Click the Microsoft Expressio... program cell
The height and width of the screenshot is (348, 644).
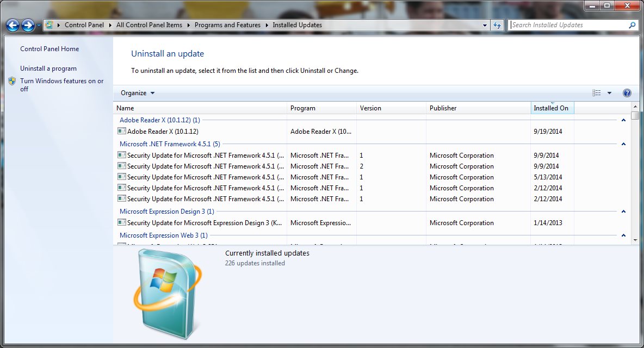(320, 223)
